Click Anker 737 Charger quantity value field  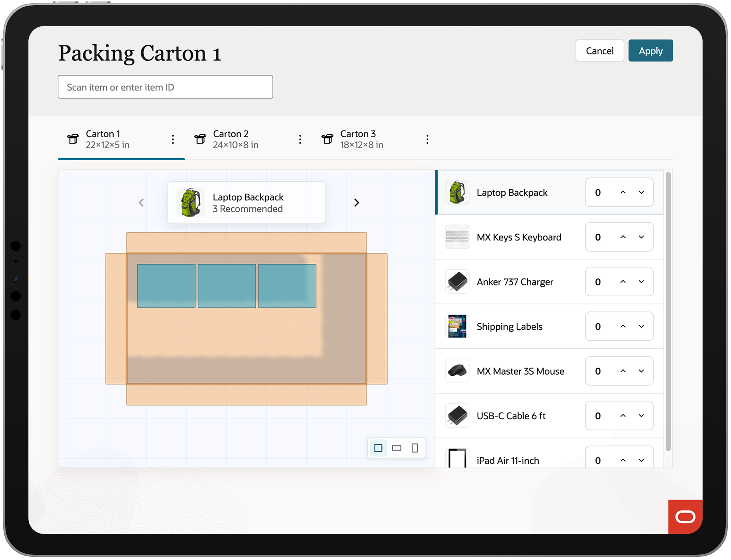pos(598,282)
